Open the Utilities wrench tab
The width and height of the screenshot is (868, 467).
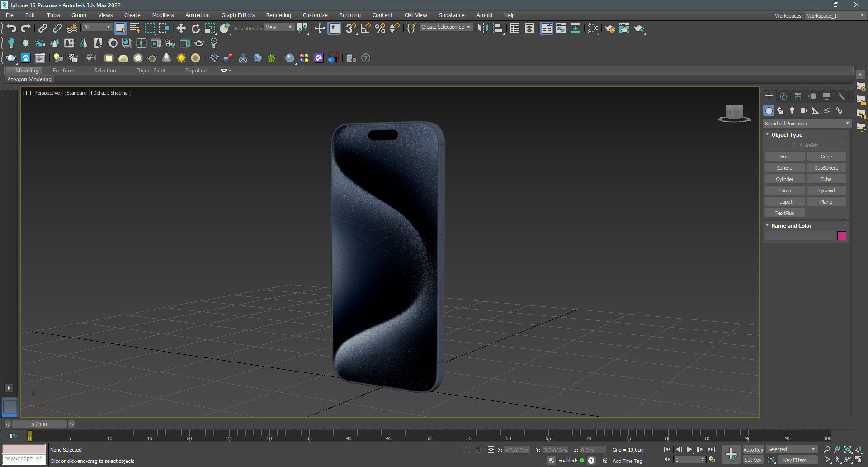click(x=841, y=96)
